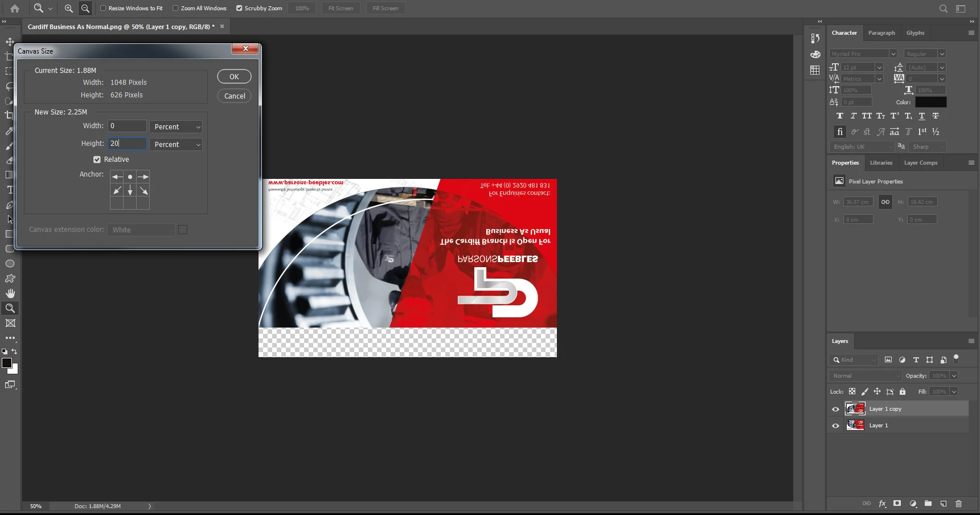
Task: Open the Edit Toolbar three-dots menu
Action: (10, 338)
